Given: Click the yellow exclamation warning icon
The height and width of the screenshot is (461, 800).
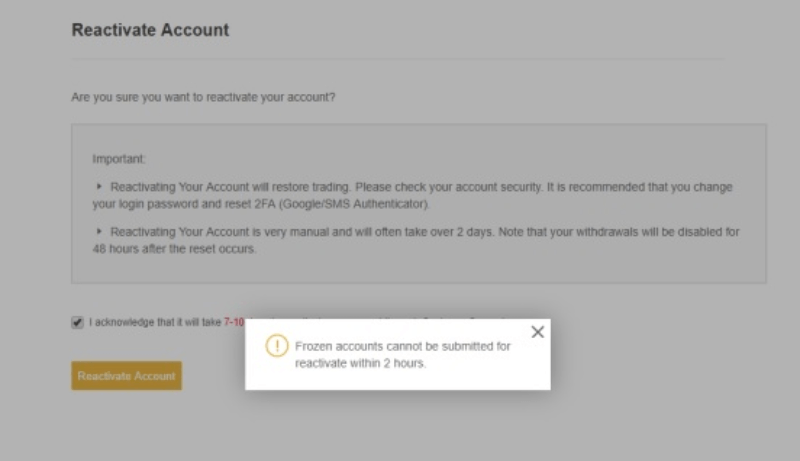Looking at the screenshot, I should (x=276, y=346).
